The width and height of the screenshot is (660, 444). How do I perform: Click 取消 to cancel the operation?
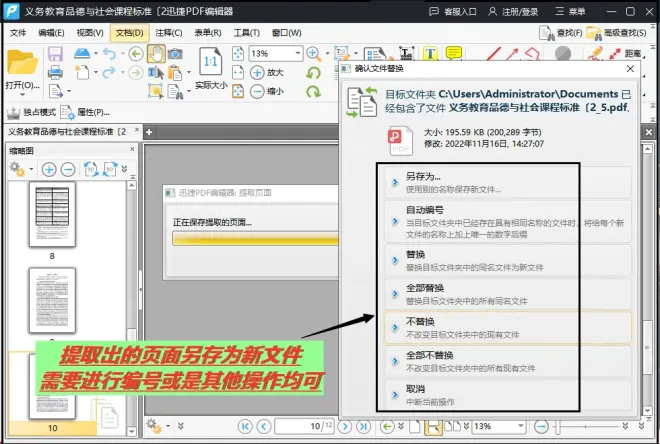click(x=508, y=395)
